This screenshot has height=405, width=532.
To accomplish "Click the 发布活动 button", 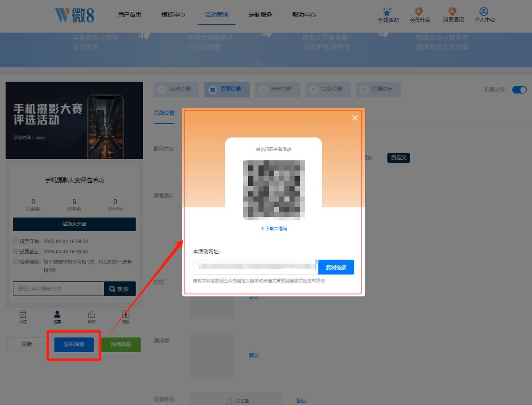I will pyautogui.click(x=74, y=344).
